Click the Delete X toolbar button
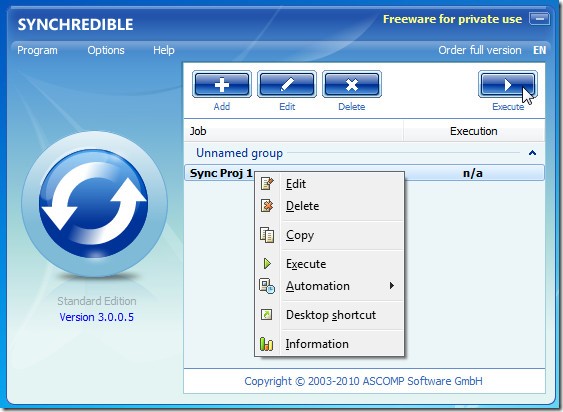 tap(352, 84)
